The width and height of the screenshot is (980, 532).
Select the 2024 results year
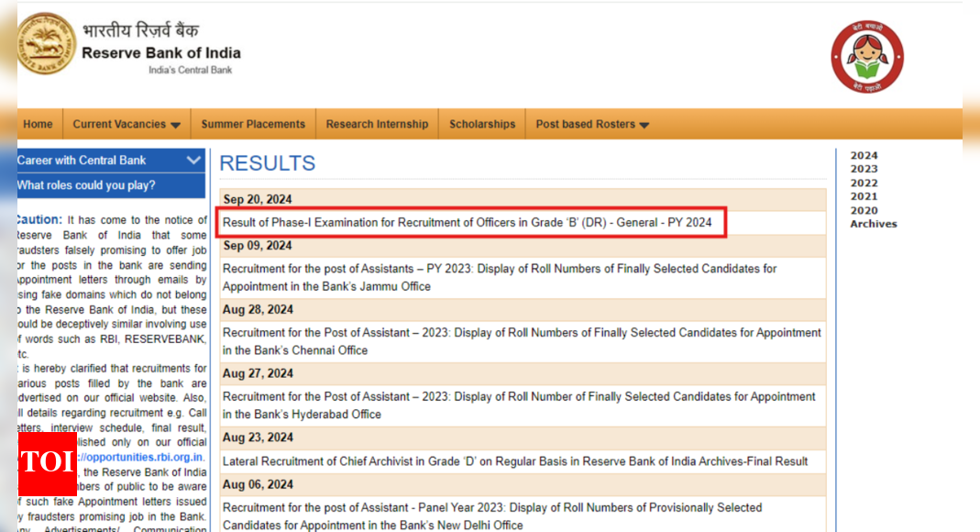[x=864, y=156]
